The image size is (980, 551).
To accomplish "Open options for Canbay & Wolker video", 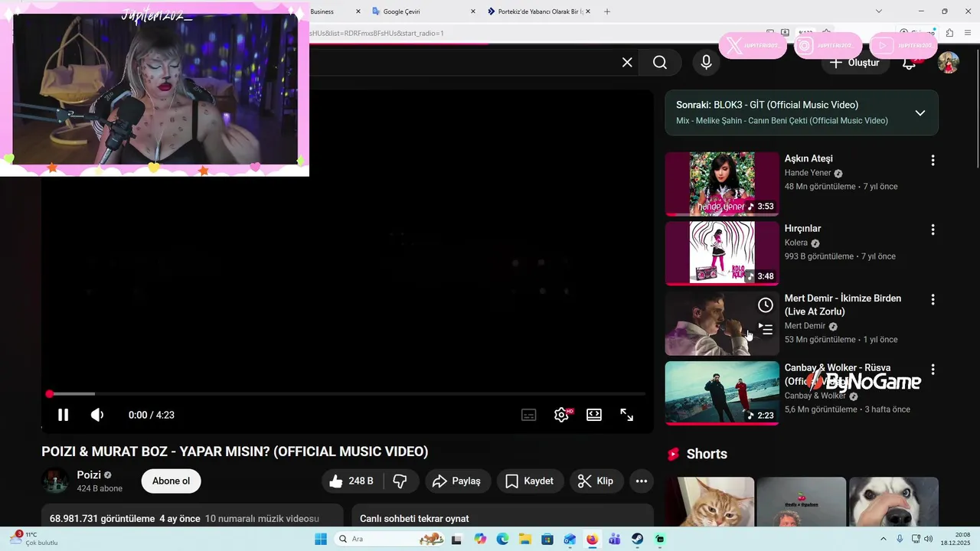I will [933, 369].
